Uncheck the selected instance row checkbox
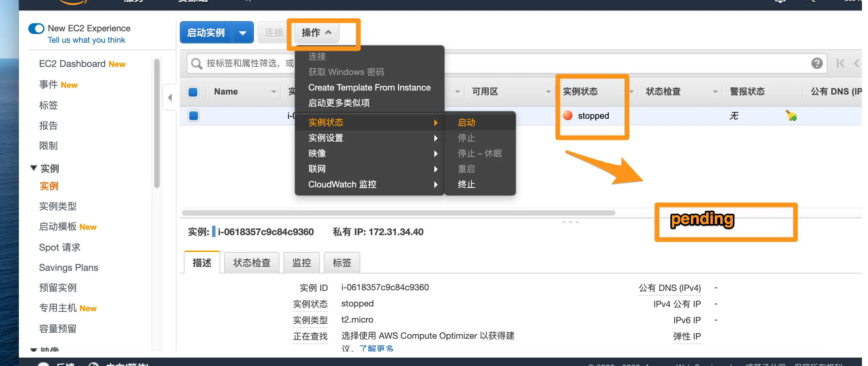The image size is (868, 366). [x=194, y=116]
